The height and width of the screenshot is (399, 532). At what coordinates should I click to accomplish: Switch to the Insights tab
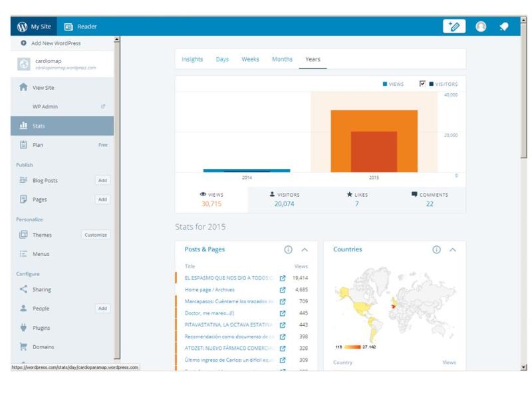pos(192,59)
